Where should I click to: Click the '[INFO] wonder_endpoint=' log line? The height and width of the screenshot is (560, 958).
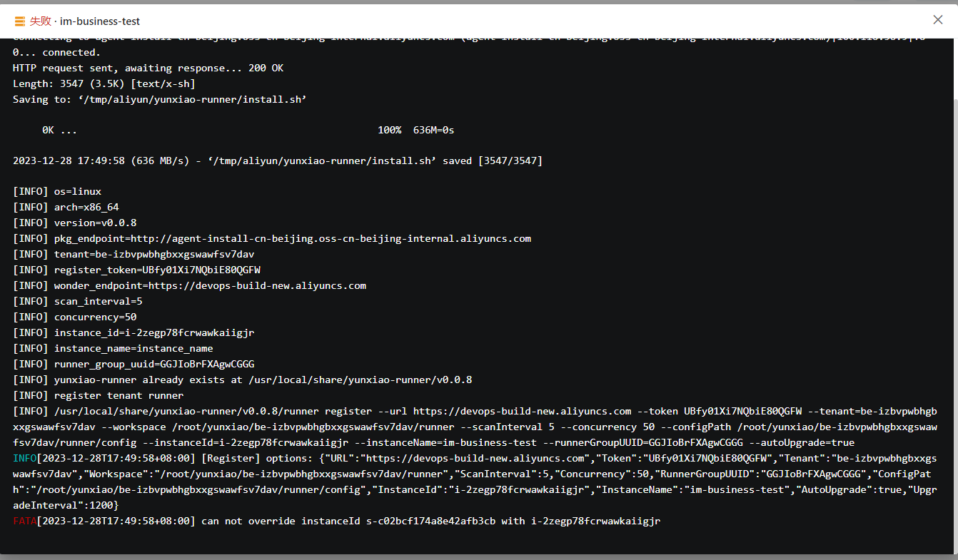tap(189, 286)
